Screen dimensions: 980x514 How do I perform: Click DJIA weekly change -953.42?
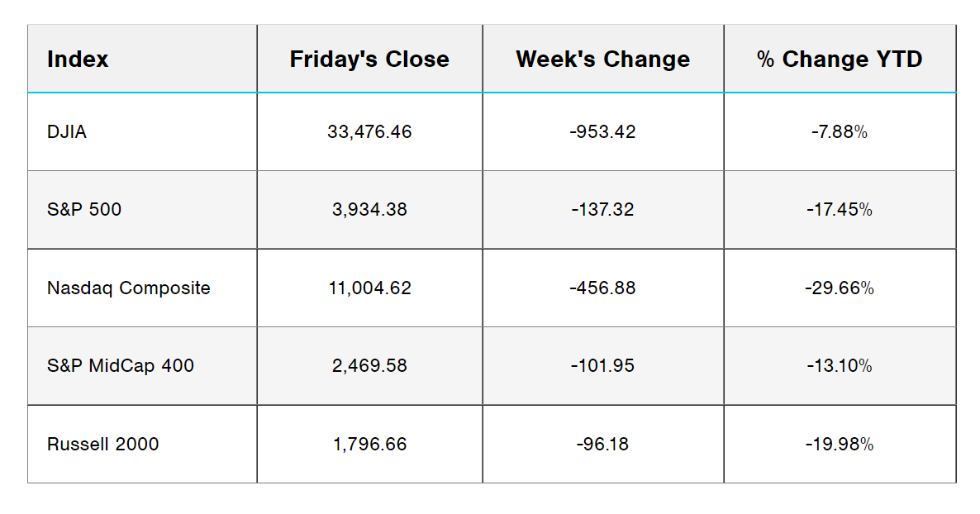pos(602,131)
